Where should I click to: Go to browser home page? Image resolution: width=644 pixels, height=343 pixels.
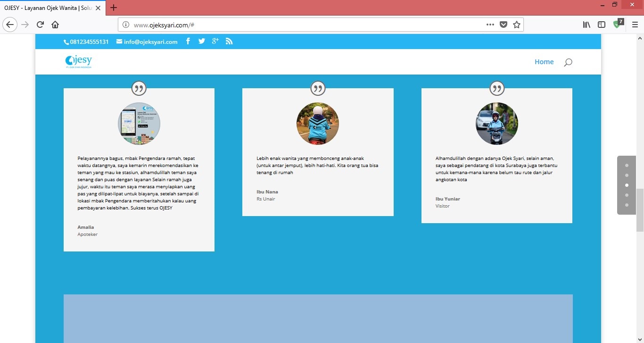click(x=55, y=25)
